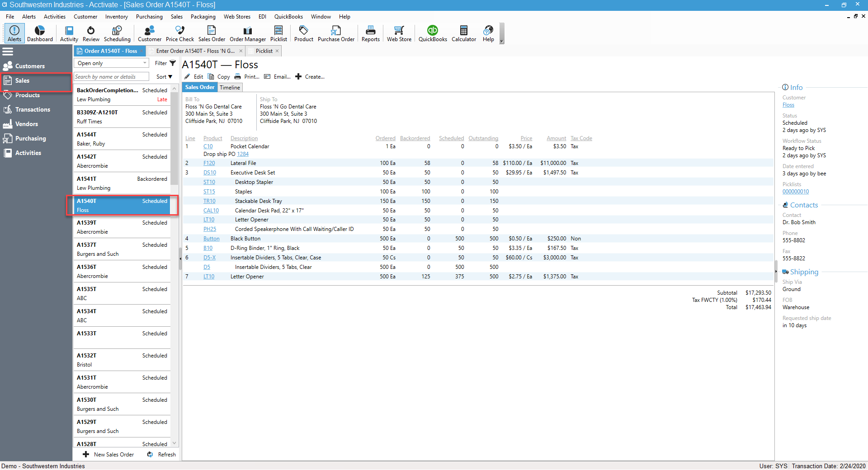
Task: Toggle the hamburger sidebar menu
Action: coord(8,52)
